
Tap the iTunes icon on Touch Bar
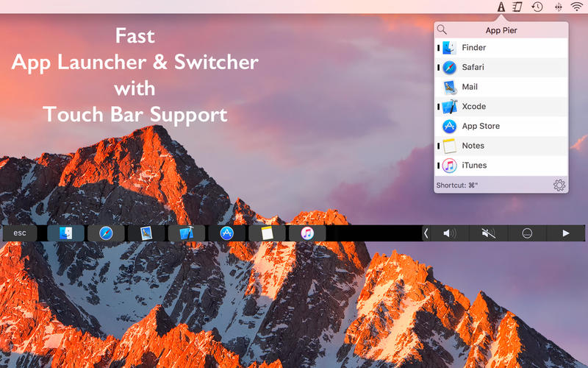[307, 233]
